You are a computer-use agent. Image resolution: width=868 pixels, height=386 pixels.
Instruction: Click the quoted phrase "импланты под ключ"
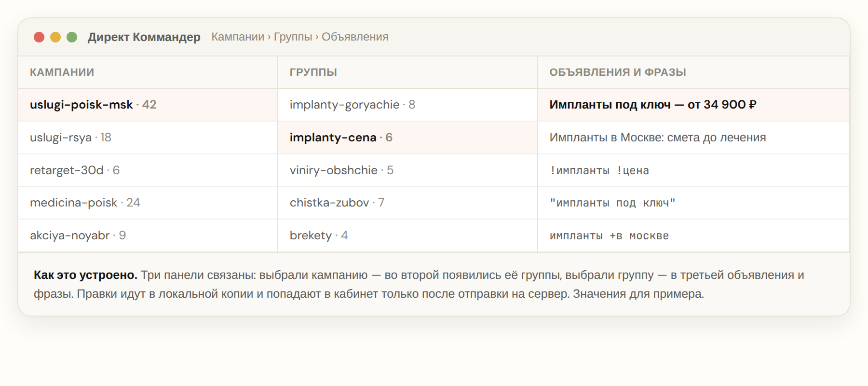[693, 203]
